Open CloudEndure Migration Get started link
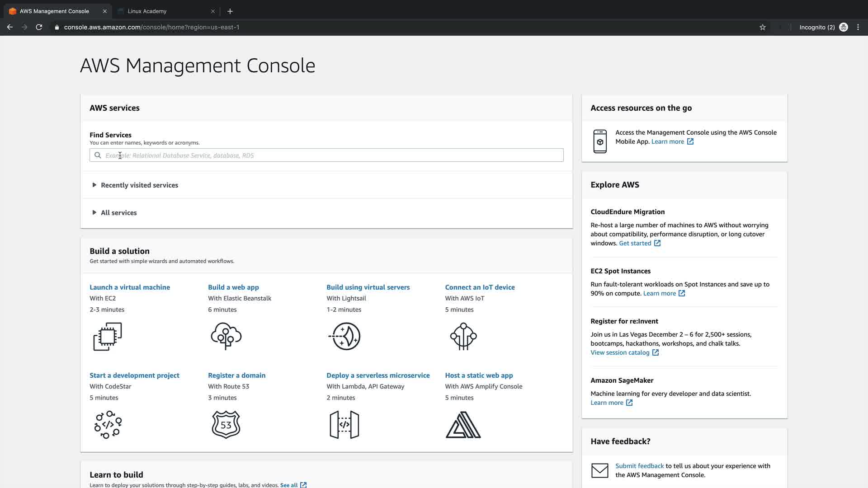Viewport: 868px width, 488px height. pos(635,243)
